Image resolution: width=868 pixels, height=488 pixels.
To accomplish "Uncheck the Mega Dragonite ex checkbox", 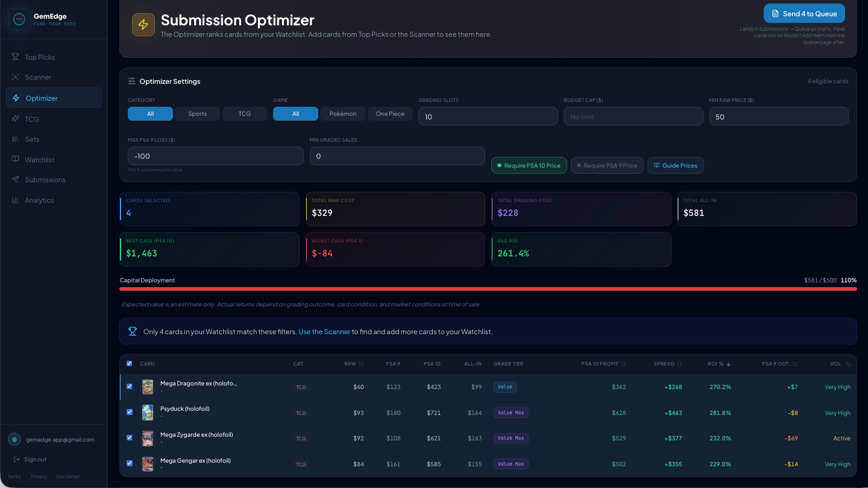I will (129, 387).
